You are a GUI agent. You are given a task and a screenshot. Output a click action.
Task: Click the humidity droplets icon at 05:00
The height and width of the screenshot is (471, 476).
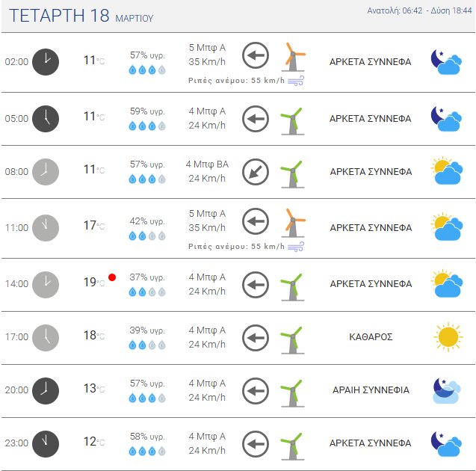click(146, 126)
